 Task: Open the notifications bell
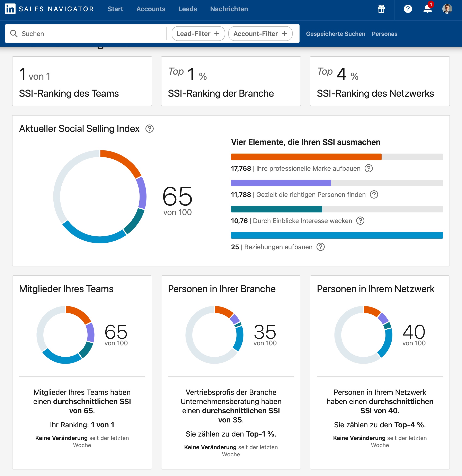click(x=427, y=9)
